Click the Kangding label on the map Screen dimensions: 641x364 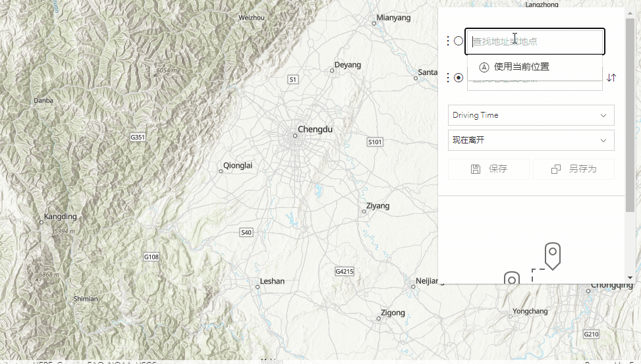point(60,217)
